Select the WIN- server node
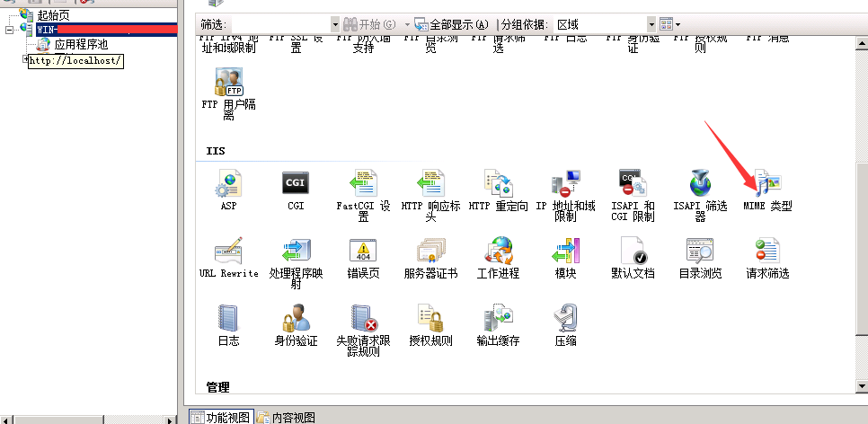The width and height of the screenshot is (868, 424). [106, 30]
